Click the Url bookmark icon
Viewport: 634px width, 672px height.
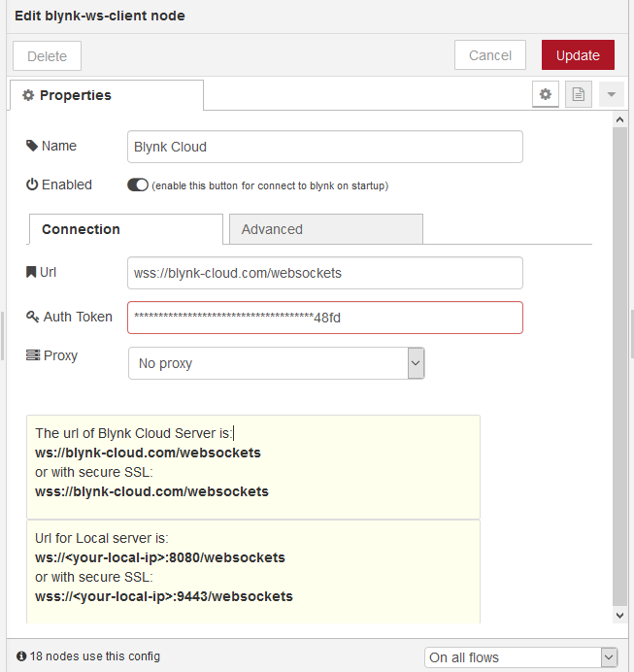pyautogui.click(x=31, y=272)
